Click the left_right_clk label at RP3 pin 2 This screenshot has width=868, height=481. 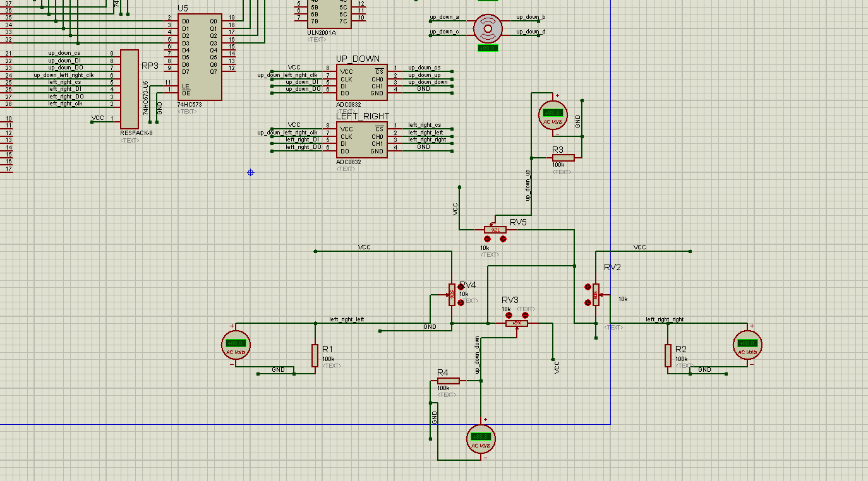[x=65, y=104]
